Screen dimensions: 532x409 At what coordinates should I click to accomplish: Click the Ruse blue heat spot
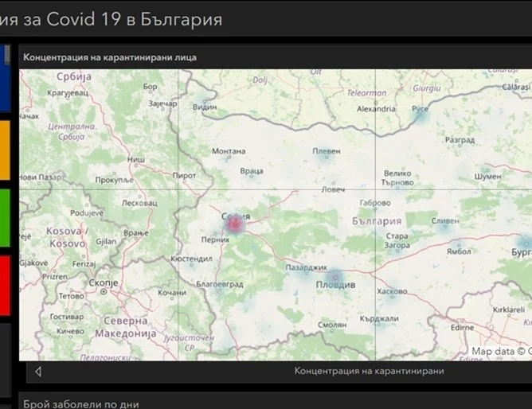click(419, 116)
